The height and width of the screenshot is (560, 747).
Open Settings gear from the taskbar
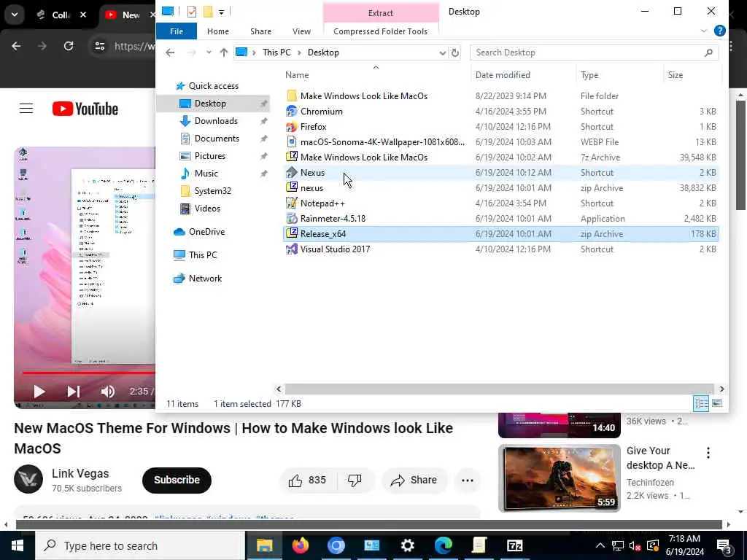407,545
